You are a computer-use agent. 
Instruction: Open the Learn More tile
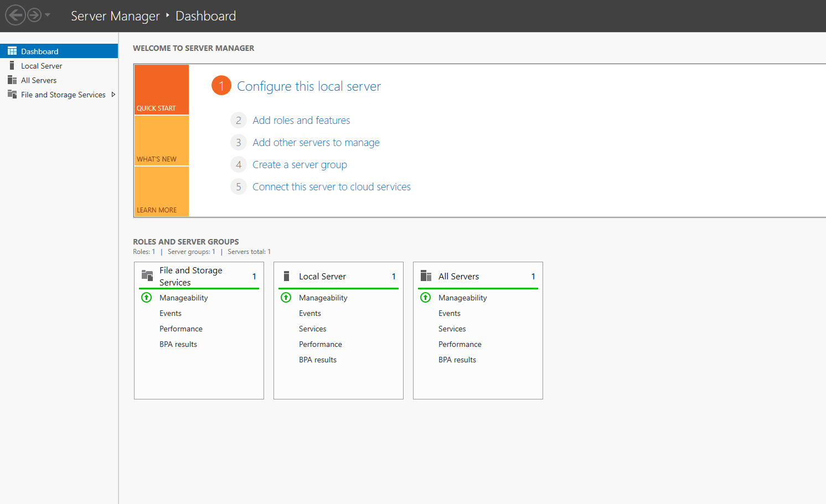point(162,191)
